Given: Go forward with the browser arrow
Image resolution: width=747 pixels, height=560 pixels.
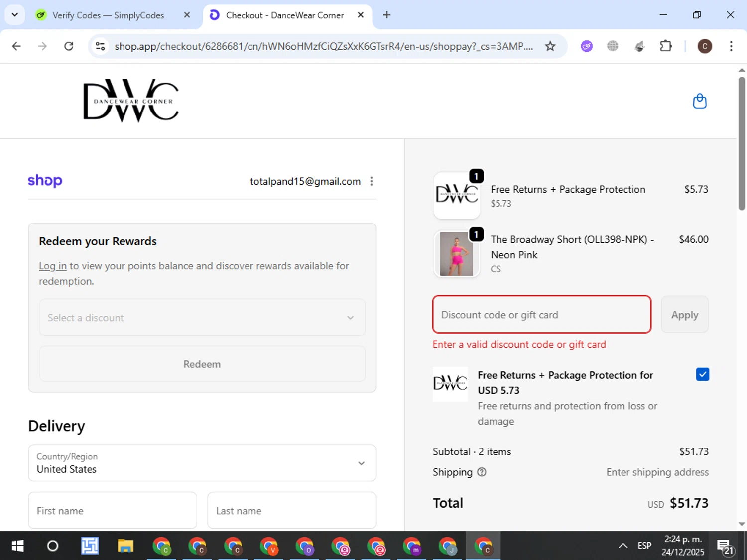Looking at the screenshot, I should pos(42,46).
